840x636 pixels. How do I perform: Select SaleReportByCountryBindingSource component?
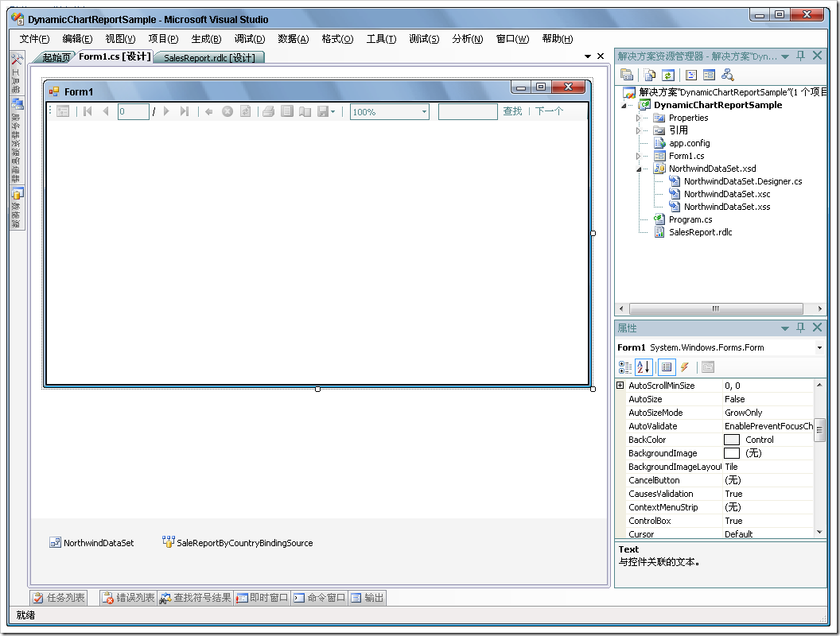[x=238, y=542]
